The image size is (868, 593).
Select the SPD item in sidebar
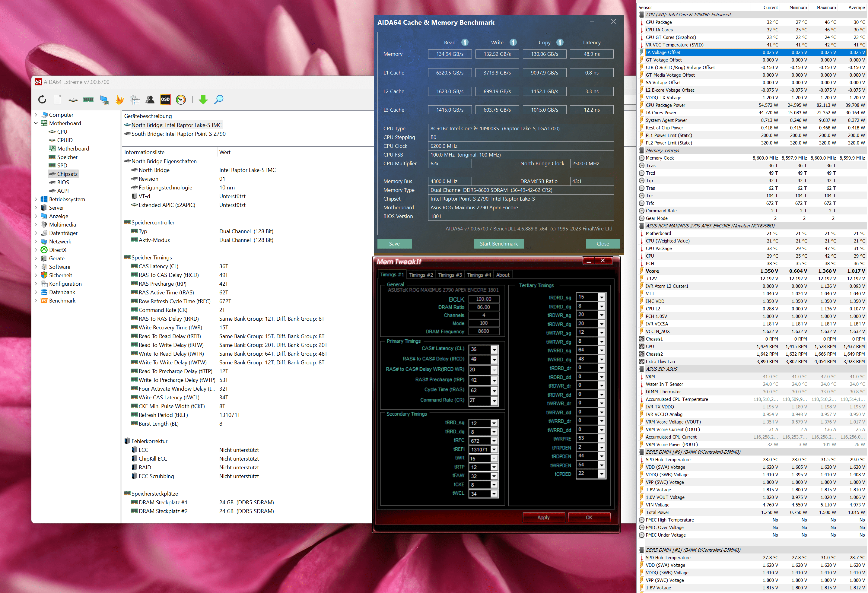(62, 165)
